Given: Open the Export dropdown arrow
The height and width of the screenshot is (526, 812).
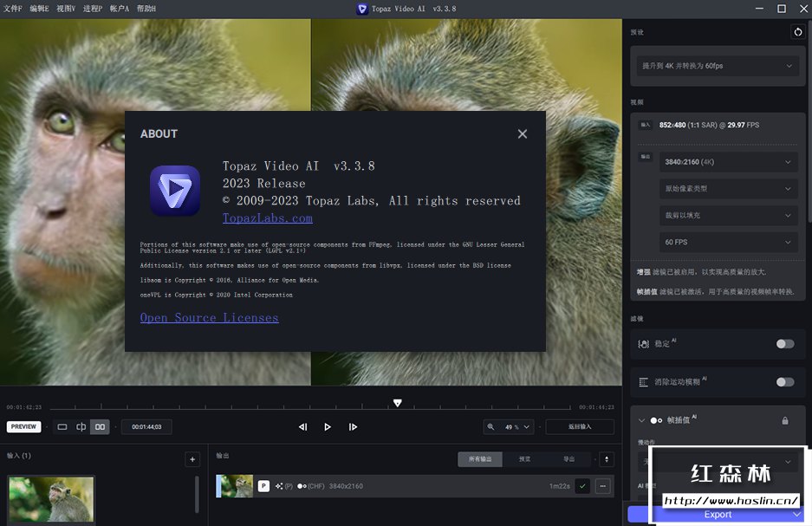Looking at the screenshot, I should click(x=797, y=514).
